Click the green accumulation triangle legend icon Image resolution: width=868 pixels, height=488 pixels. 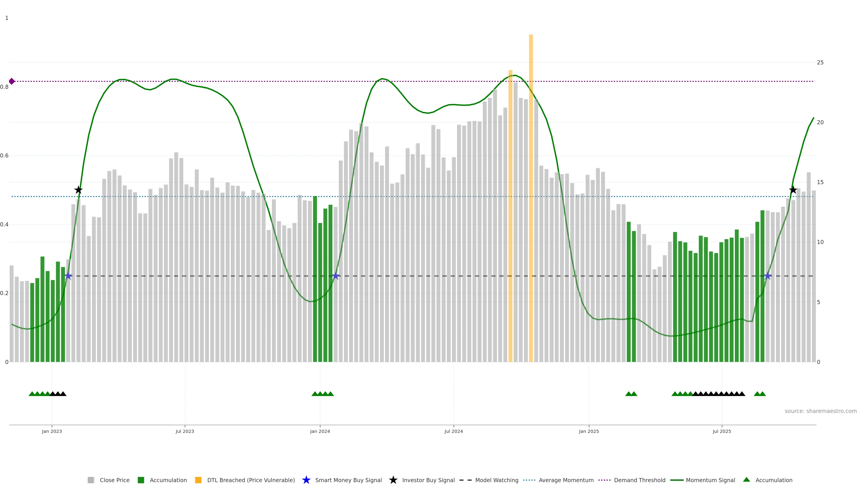click(x=746, y=480)
